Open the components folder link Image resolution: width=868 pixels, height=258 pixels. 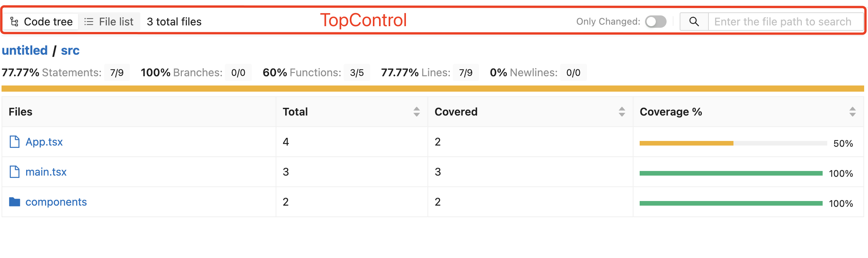(56, 202)
